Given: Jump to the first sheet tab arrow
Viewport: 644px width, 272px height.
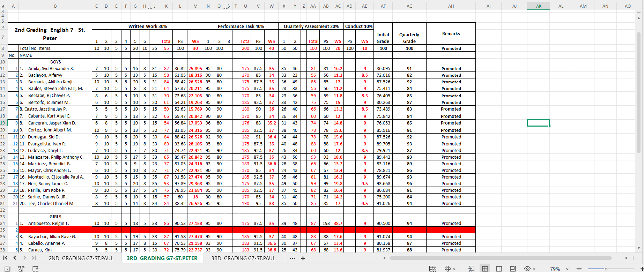Looking at the screenshot, I should tap(5, 258).
